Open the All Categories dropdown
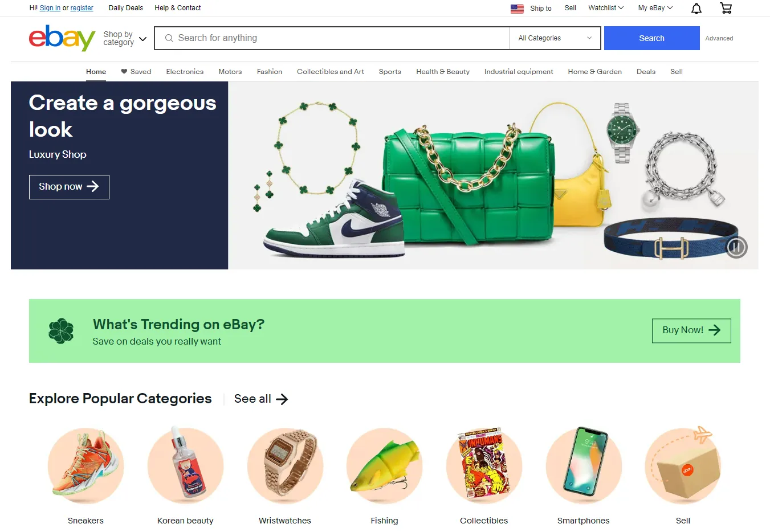770x532 pixels. pos(555,38)
